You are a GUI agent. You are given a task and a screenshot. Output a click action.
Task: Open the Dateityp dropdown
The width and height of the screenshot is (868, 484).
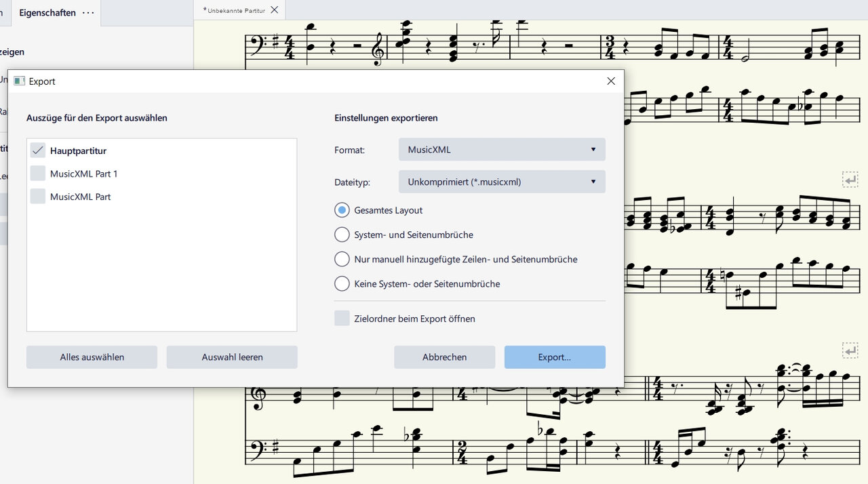click(x=502, y=182)
